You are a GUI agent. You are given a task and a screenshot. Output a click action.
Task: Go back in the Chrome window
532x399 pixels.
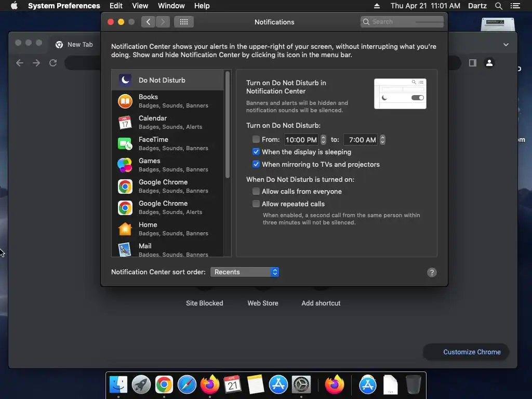pos(20,63)
